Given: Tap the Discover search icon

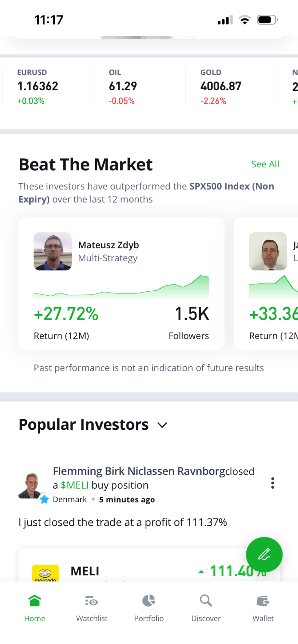Looking at the screenshot, I should pyautogui.click(x=206, y=600).
